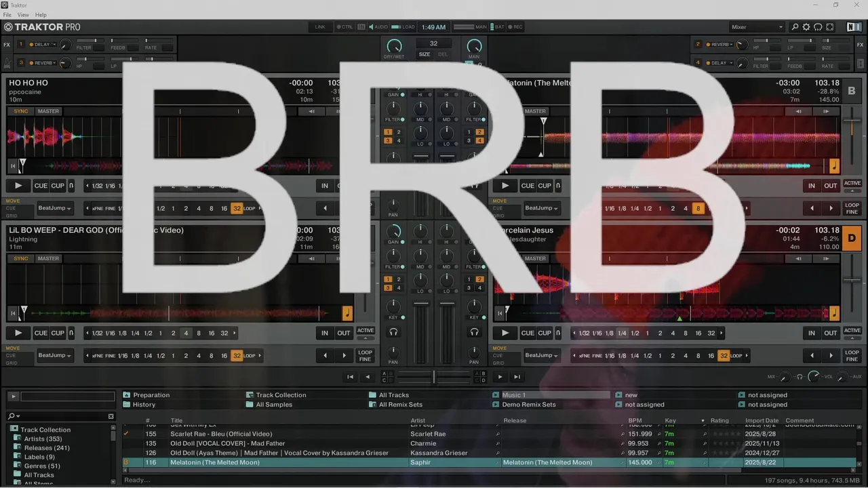This screenshot has width=868, height=488.
Task: Start playback on deck D
Action: click(505, 333)
